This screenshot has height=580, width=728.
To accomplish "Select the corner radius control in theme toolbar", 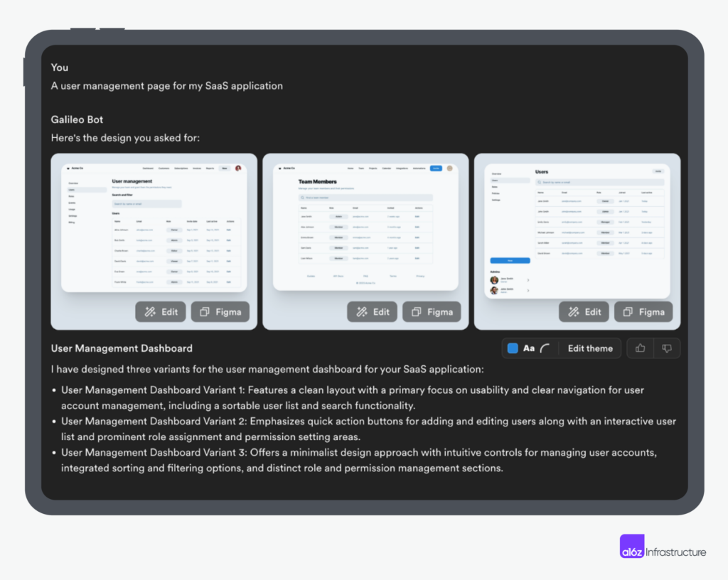I will pos(545,348).
